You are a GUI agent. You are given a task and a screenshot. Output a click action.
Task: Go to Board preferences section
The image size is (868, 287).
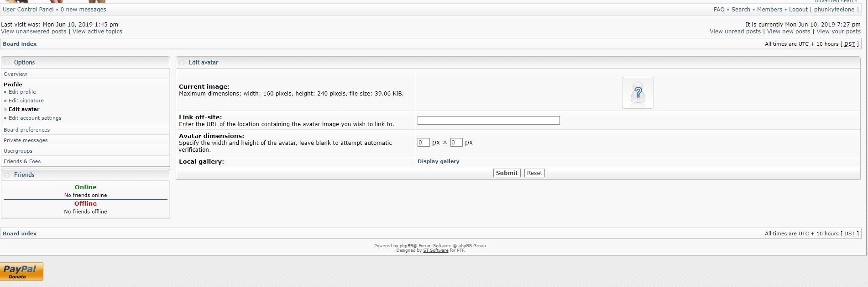[26, 130]
